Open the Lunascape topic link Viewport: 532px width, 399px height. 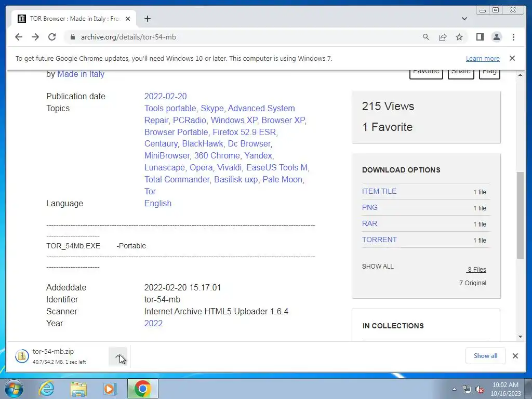165,167
